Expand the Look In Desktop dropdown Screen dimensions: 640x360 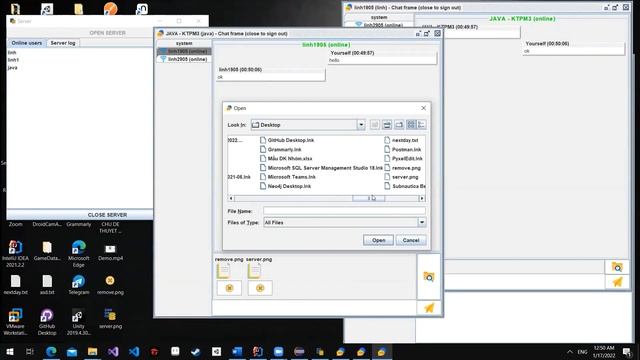[361, 125]
